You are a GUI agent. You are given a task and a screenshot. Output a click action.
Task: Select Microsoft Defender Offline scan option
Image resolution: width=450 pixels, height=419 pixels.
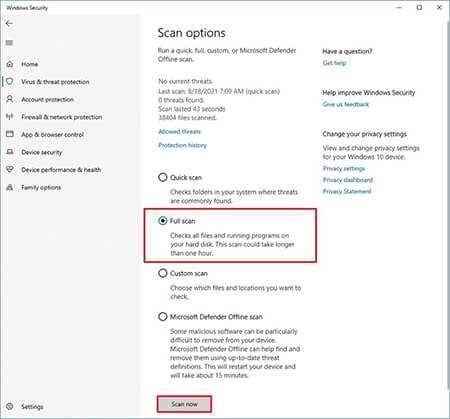click(x=163, y=317)
